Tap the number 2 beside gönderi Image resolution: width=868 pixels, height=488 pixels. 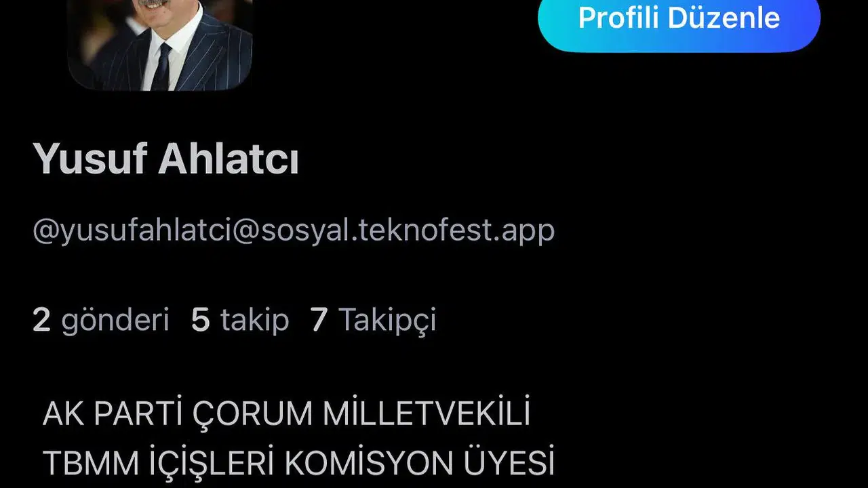coord(41,319)
